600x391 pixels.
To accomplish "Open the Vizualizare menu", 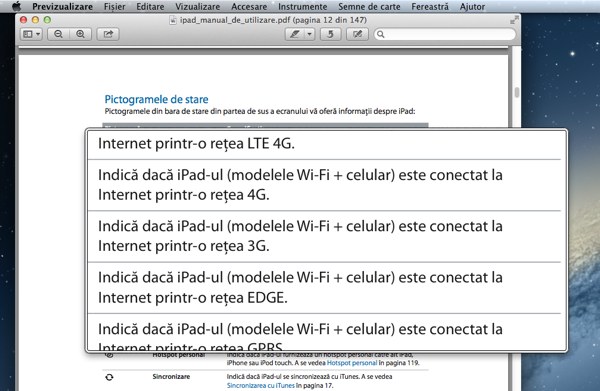I will coord(197,7).
